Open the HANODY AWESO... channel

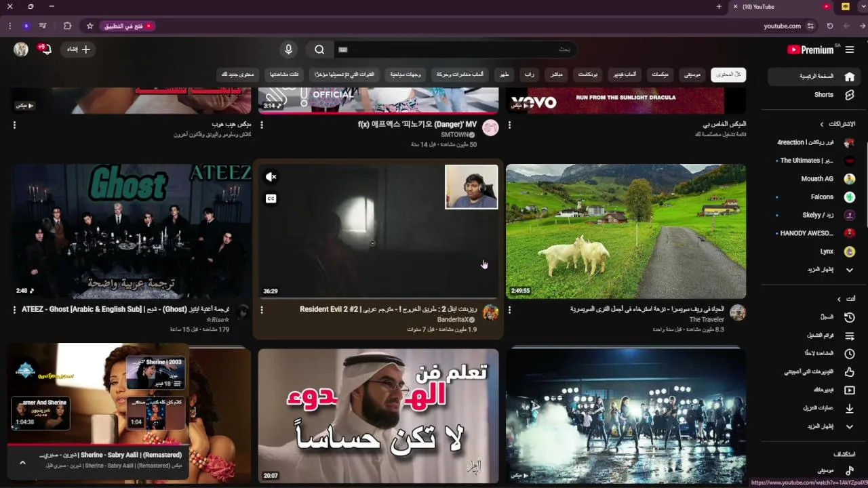(x=812, y=233)
